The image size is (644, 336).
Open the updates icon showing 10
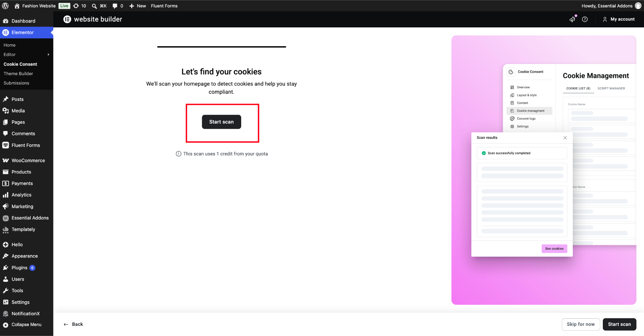(80, 6)
